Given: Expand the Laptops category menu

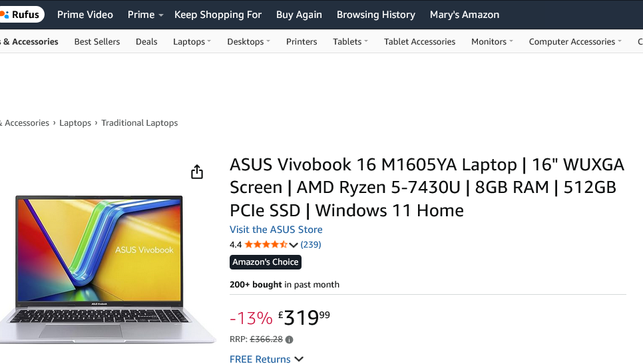Looking at the screenshot, I should 192,41.
